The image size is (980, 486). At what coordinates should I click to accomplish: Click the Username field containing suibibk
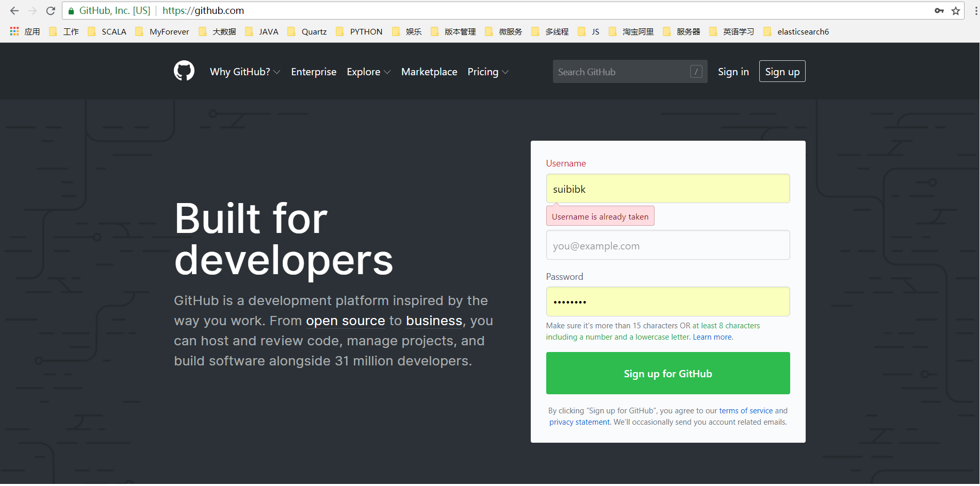(668, 189)
